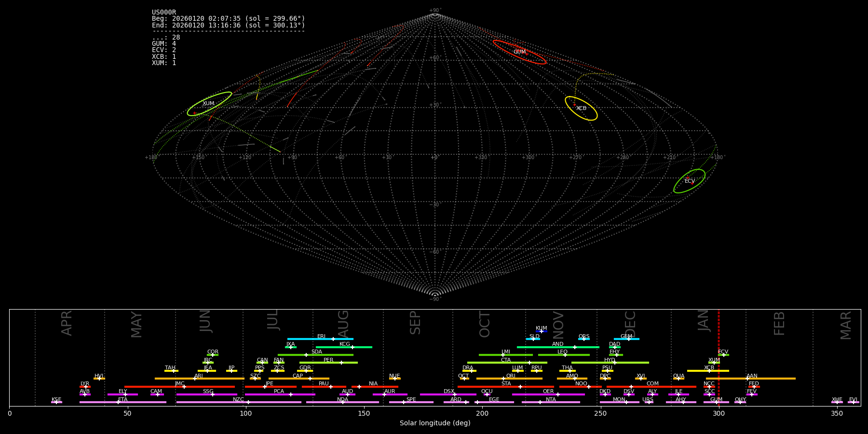Click the 'XCB: 1' legend entry
This screenshot has width=868, height=434.
pyautogui.click(x=164, y=56)
